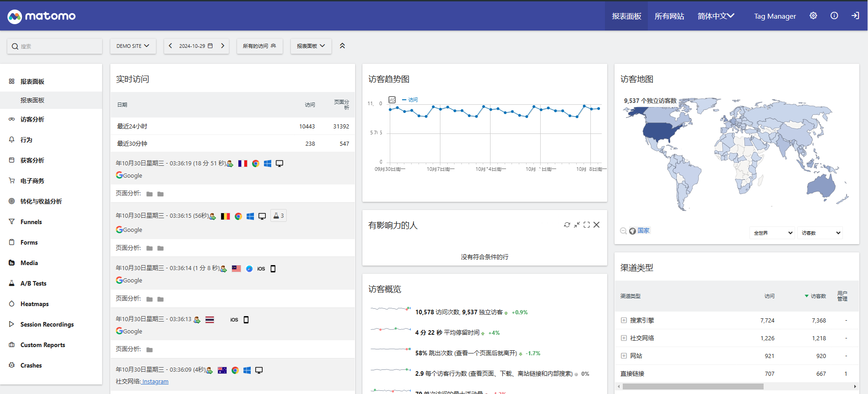The image size is (868, 394).
Task: Open the 全世界 region dropdown on map
Action: [772, 233]
